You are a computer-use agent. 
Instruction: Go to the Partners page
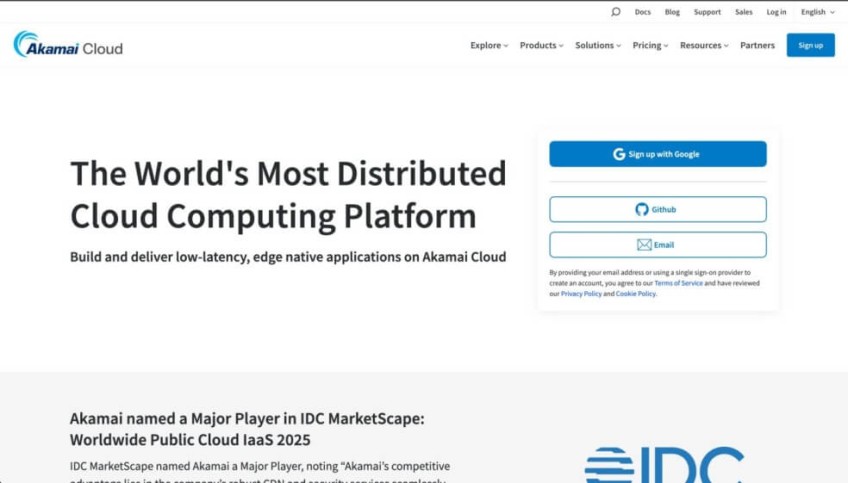(x=757, y=45)
